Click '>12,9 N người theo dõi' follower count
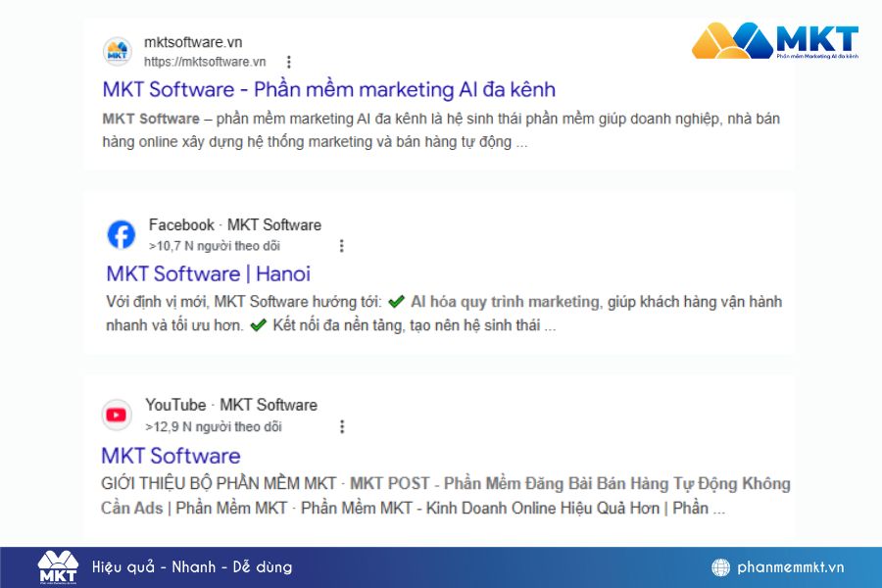This screenshot has width=882, height=588. [214, 426]
